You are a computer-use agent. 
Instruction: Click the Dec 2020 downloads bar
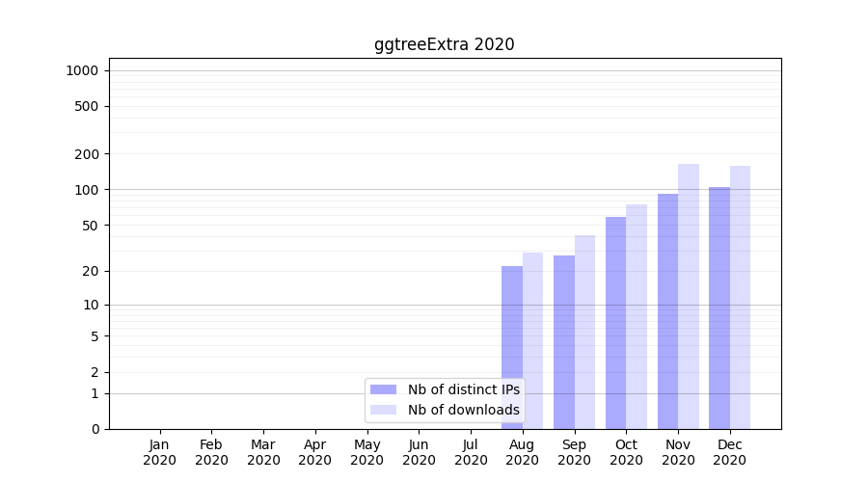pos(740,297)
